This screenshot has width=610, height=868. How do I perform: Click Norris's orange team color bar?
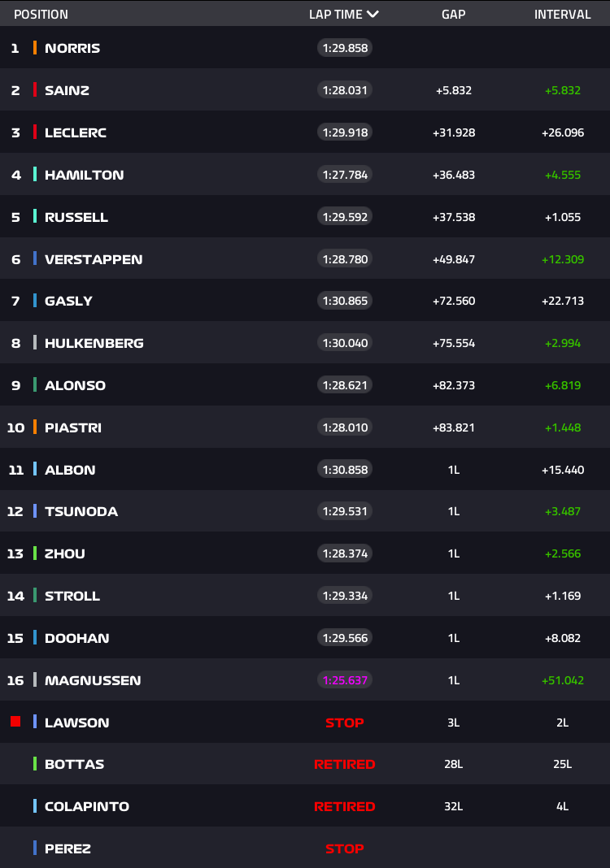click(35, 48)
